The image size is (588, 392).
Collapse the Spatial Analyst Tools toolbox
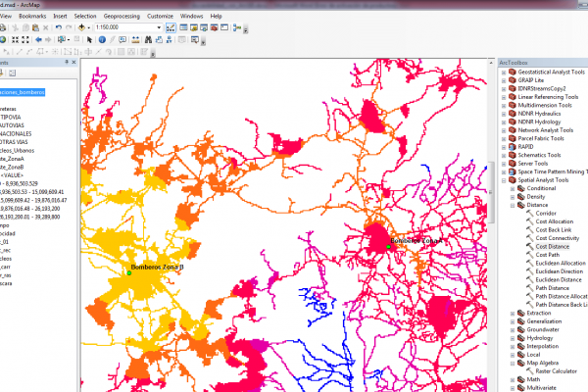pos(504,180)
